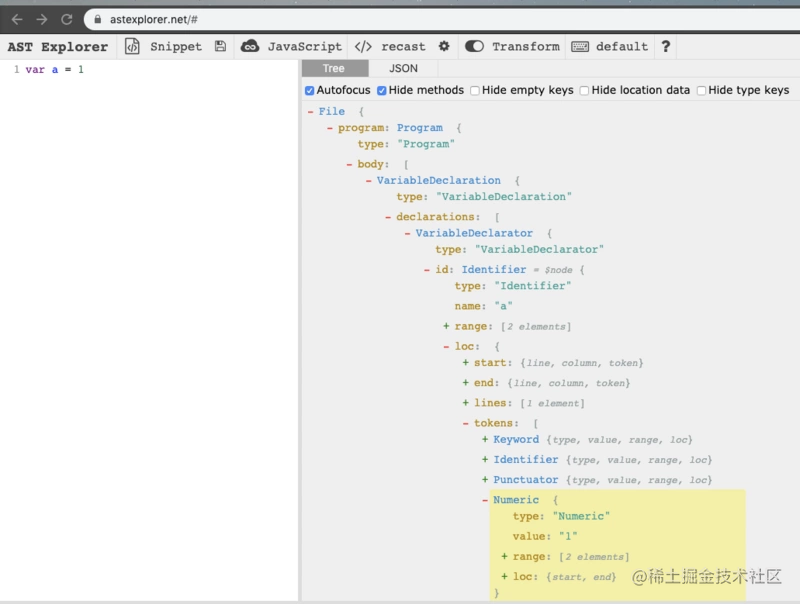Select the name: "a" row

pyautogui.click(x=483, y=306)
